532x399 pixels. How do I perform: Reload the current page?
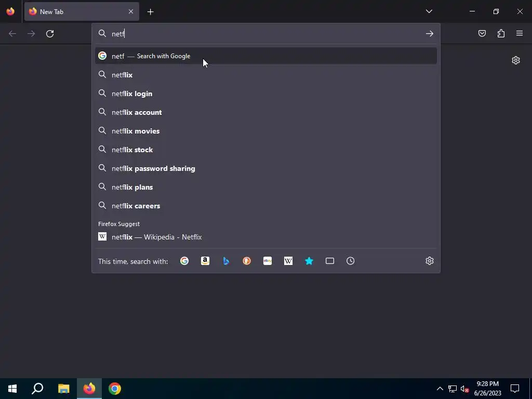point(50,34)
